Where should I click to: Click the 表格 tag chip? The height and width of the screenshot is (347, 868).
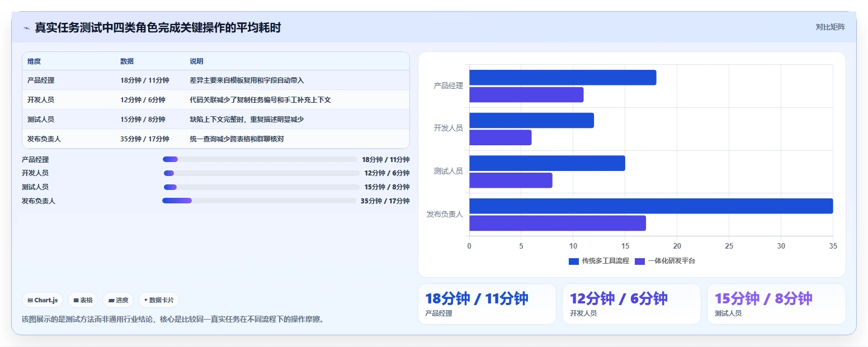[x=83, y=300]
